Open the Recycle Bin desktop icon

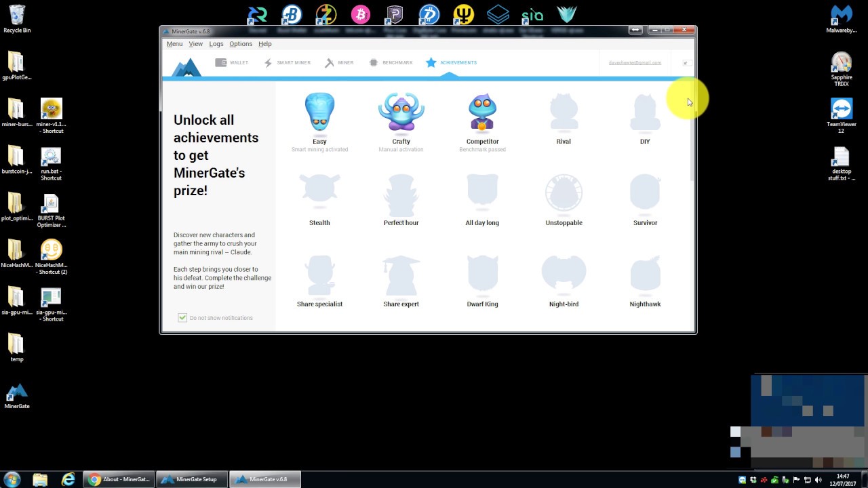(x=17, y=19)
